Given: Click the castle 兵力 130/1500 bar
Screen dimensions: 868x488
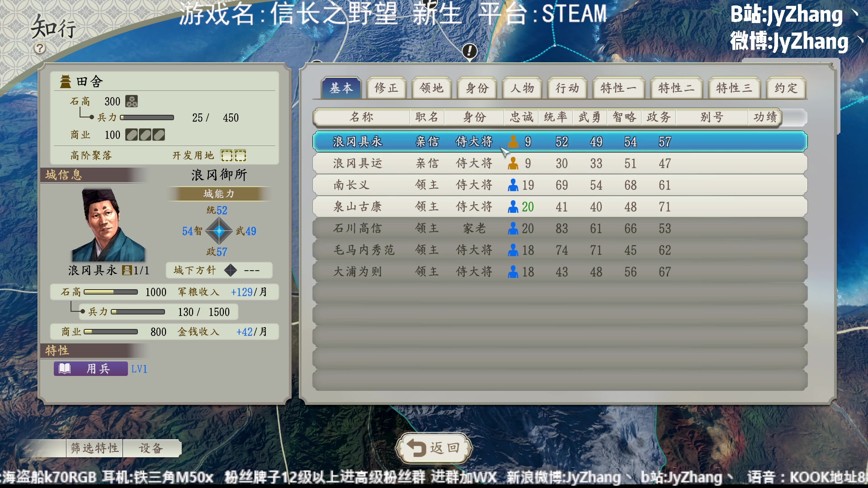Looking at the screenshot, I should pos(138,312).
